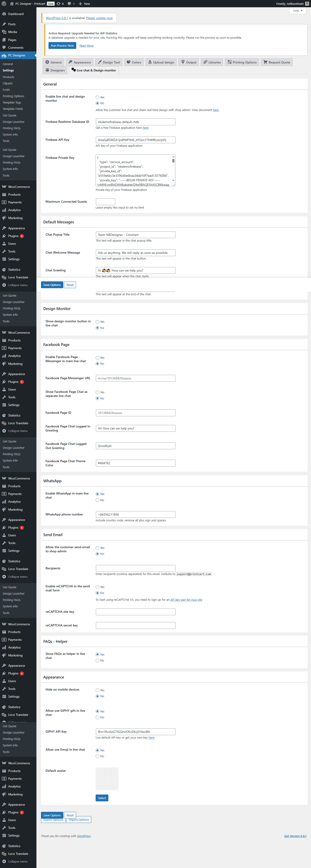Open the Media library in the sidebar

click(x=13, y=32)
